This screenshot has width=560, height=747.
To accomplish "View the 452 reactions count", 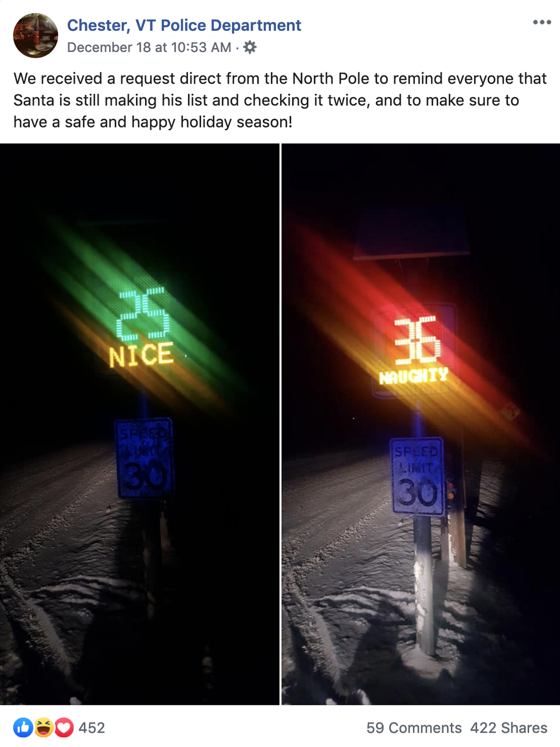I will (x=91, y=728).
